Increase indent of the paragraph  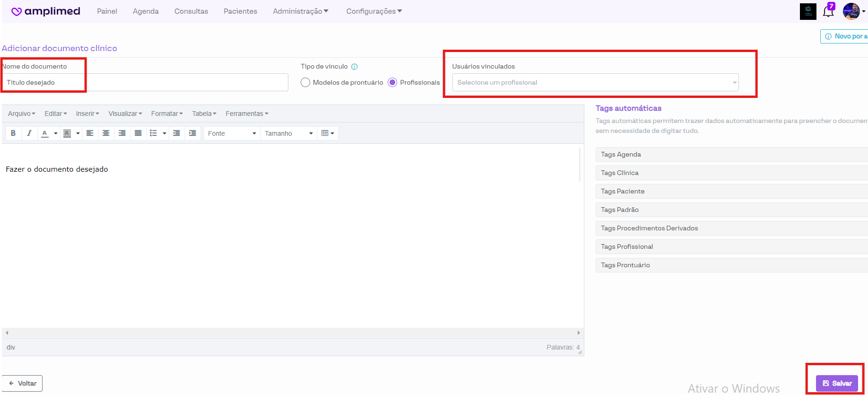[192, 133]
